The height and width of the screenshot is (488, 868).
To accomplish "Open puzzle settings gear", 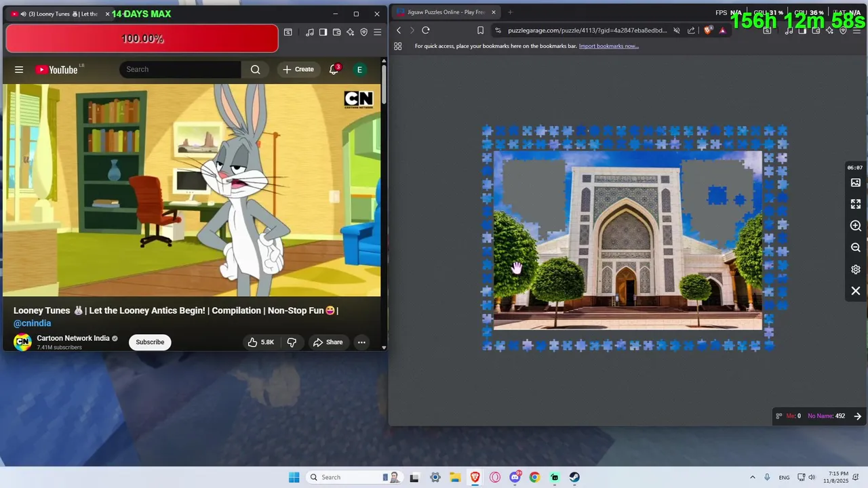I will tap(856, 269).
